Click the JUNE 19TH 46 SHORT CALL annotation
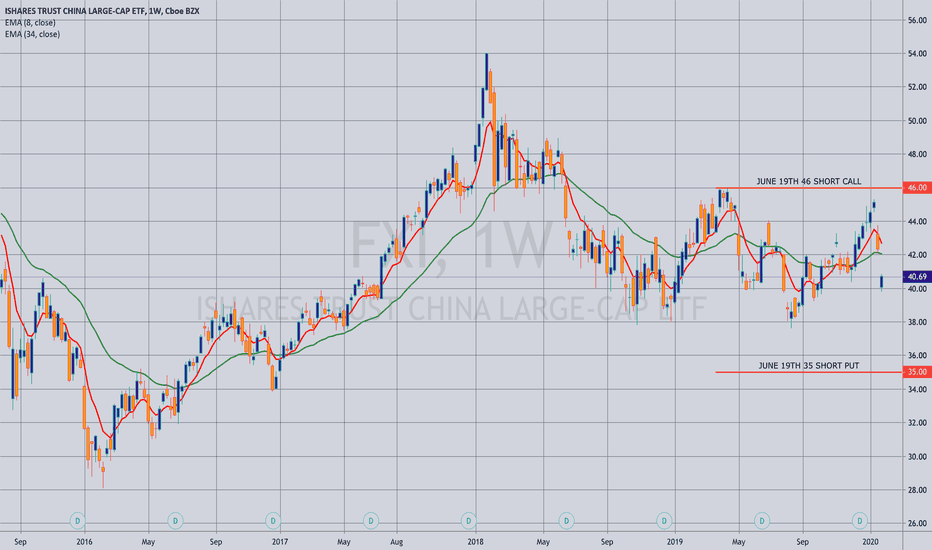 [808, 181]
